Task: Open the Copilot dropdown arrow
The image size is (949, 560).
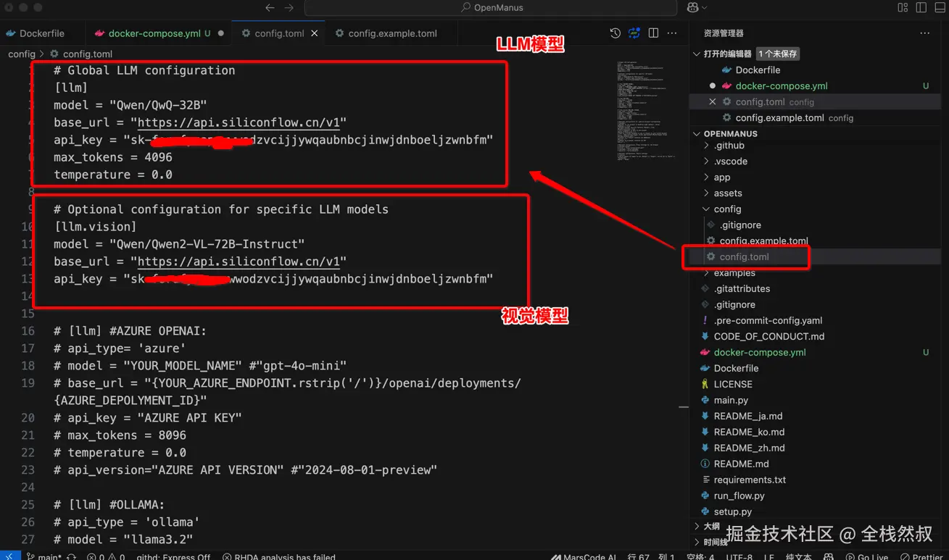Action: pyautogui.click(x=704, y=7)
